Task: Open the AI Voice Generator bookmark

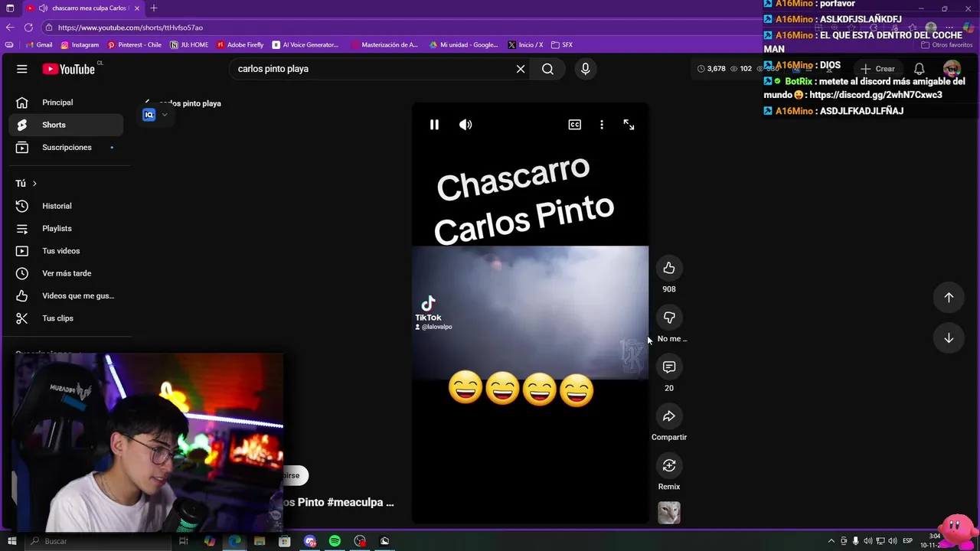Action: [x=305, y=45]
